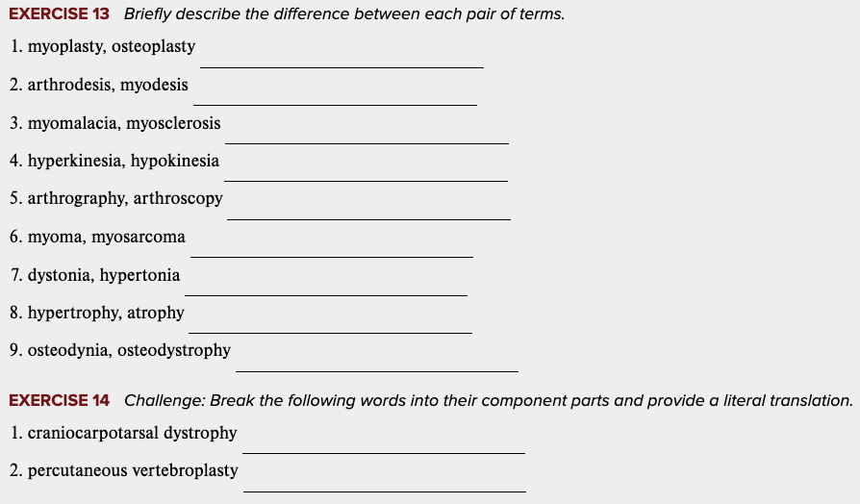Click the term "percutaneous vertebroplasty"
860x504 pixels.
click(133, 470)
